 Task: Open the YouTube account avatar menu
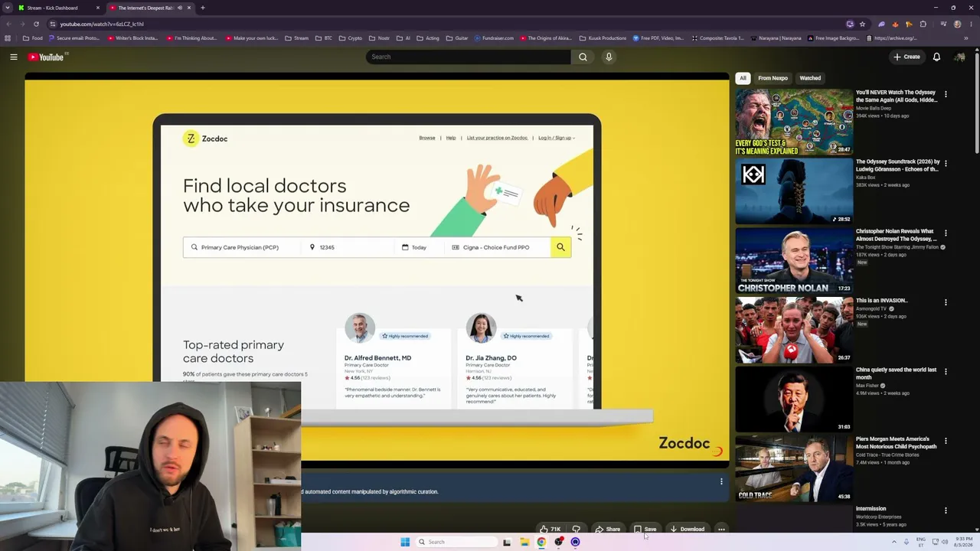pyautogui.click(x=959, y=57)
